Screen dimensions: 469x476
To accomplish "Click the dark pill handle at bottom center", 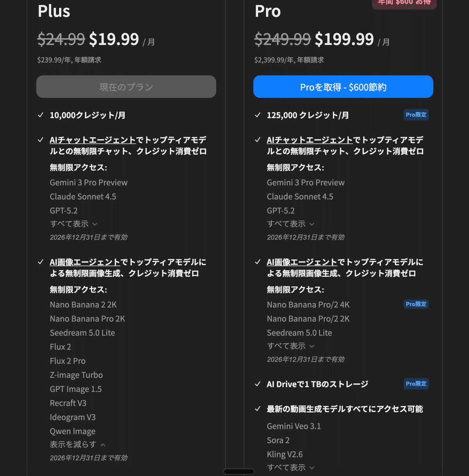I will (239, 472).
